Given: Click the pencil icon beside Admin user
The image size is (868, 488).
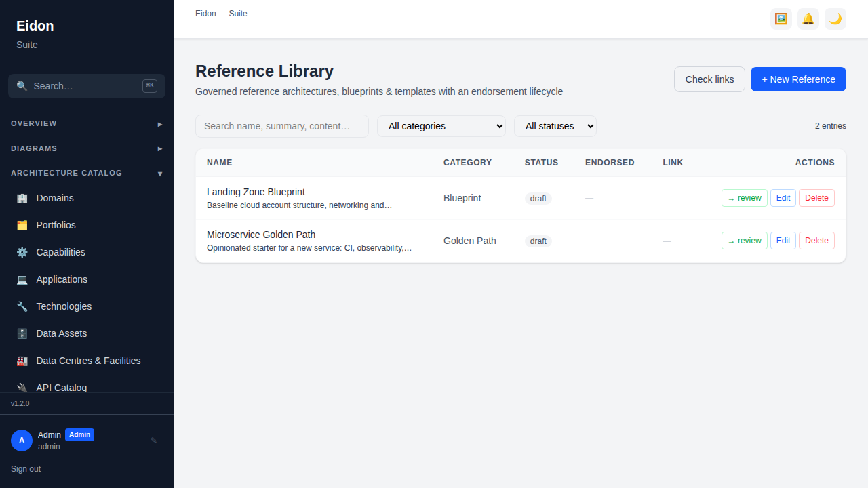Looking at the screenshot, I should 154,441.
